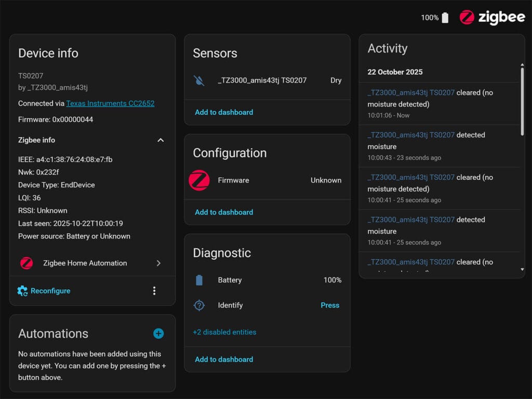532x399 pixels.
Task: Click the Zigbee Home Automation integration icon
Action: (26, 263)
